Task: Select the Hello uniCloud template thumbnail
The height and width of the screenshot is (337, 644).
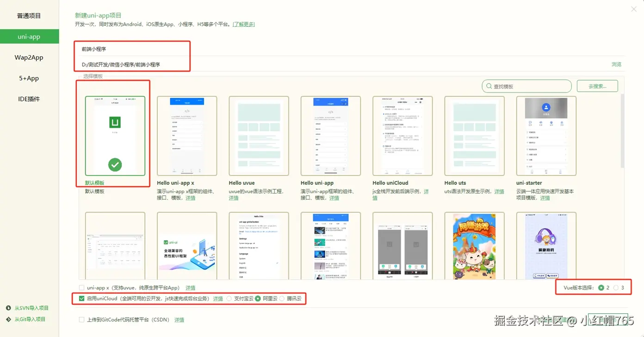Action: [402, 136]
